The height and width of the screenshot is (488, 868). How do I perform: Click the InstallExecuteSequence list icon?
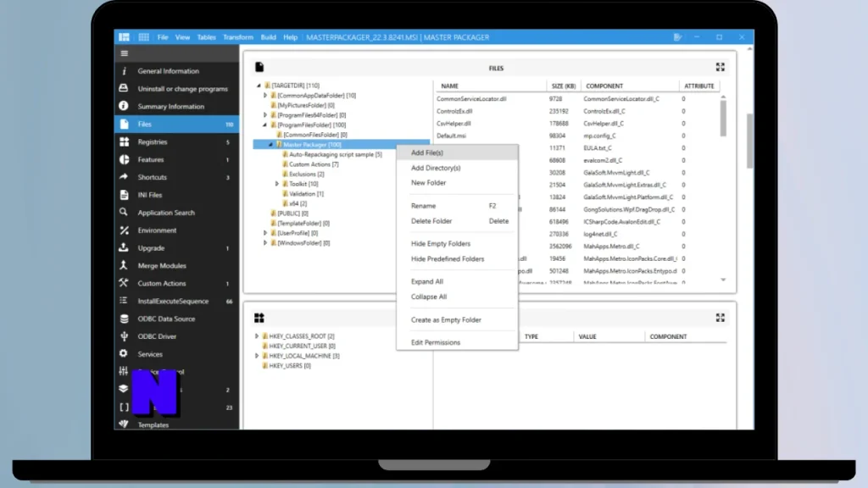click(124, 301)
